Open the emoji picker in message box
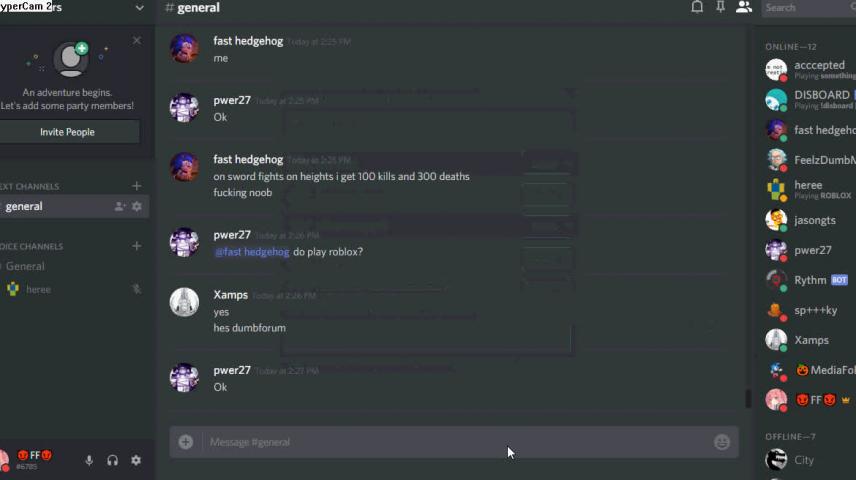Image resolution: width=856 pixels, height=480 pixels. pyautogui.click(x=722, y=442)
